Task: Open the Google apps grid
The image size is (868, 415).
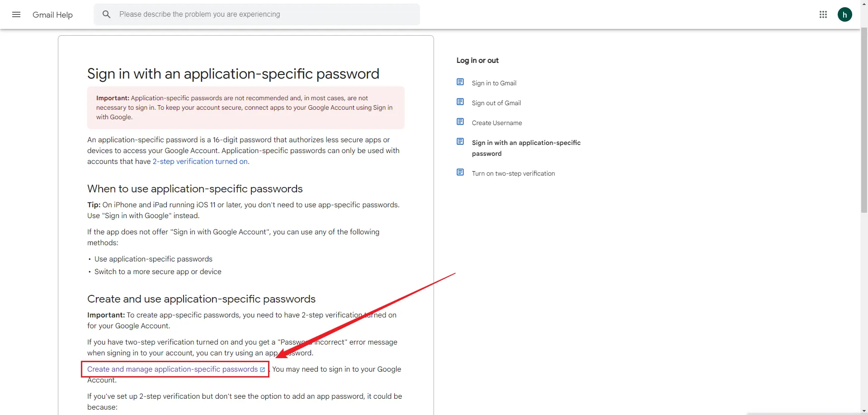Action: pos(823,14)
